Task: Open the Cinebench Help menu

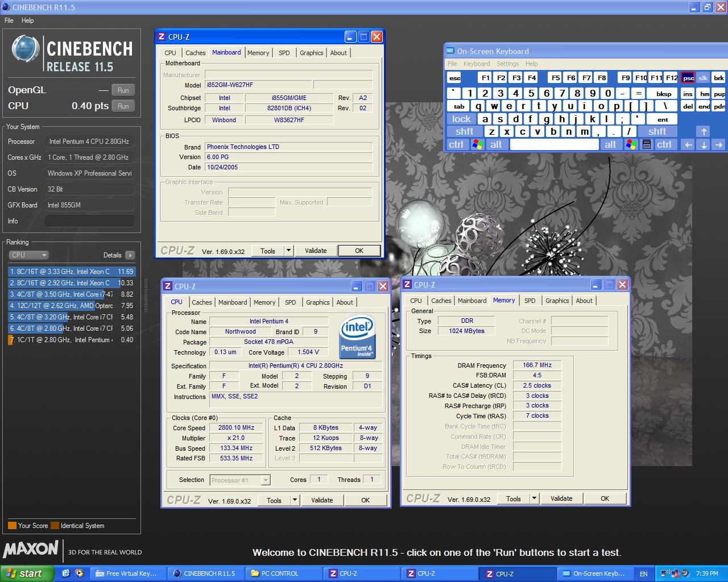Action: click(x=28, y=20)
